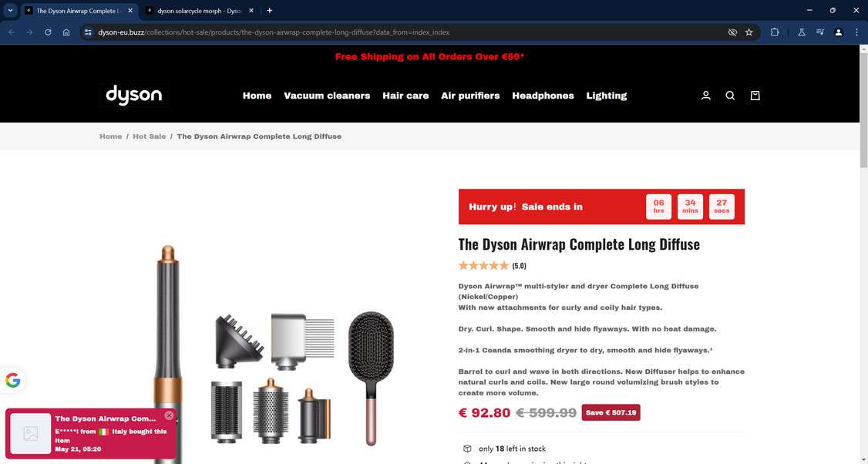Go to Home breadcrumb link
Screen dimensions: 868x464
point(111,136)
